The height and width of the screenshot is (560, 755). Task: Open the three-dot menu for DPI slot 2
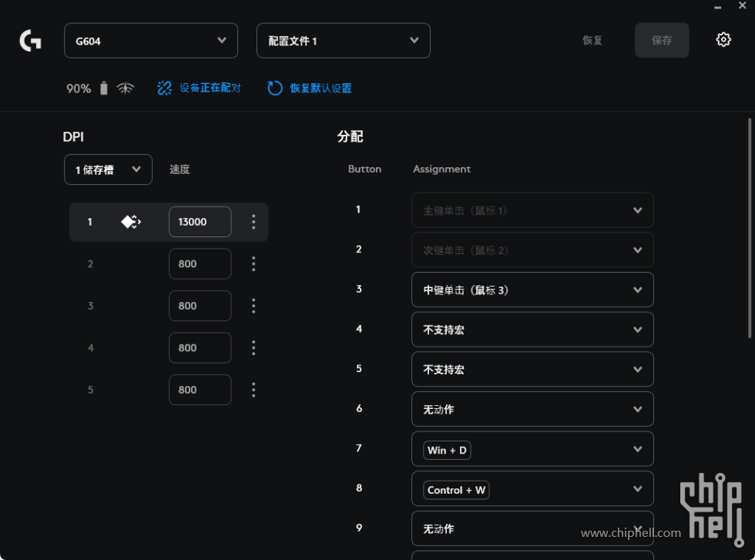tap(253, 264)
